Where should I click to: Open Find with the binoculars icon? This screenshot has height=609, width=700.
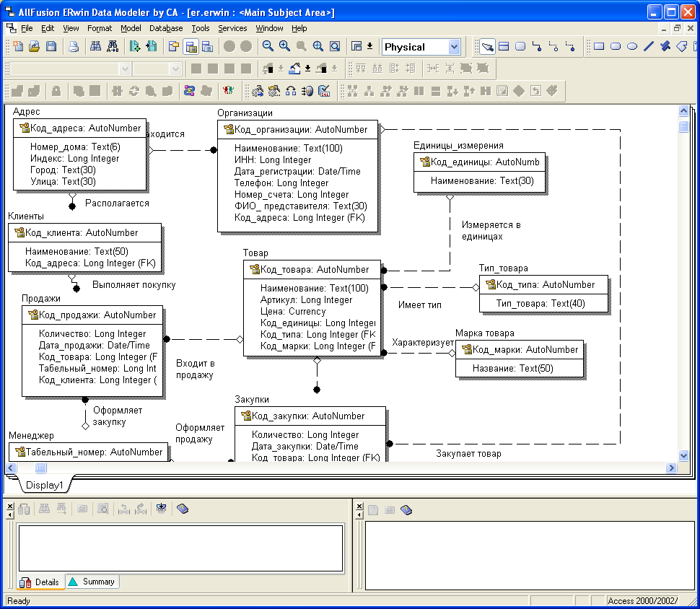click(95, 46)
